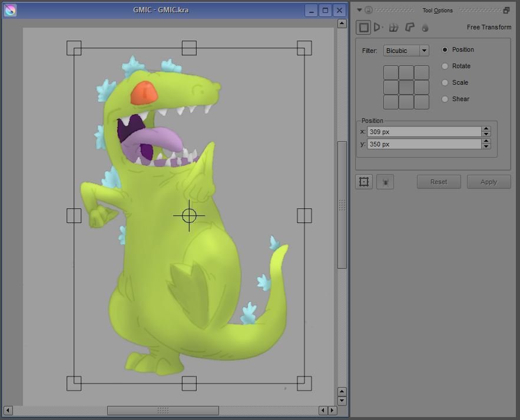Select the Free Transform mode icon
Viewport: 520px width, 420px height.
tap(363, 28)
